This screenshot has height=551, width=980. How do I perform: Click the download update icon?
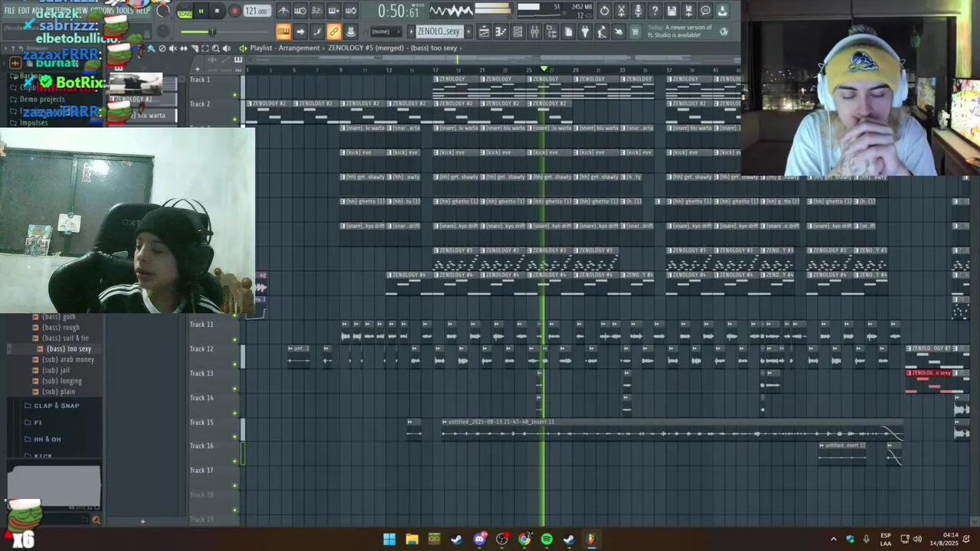point(723,11)
